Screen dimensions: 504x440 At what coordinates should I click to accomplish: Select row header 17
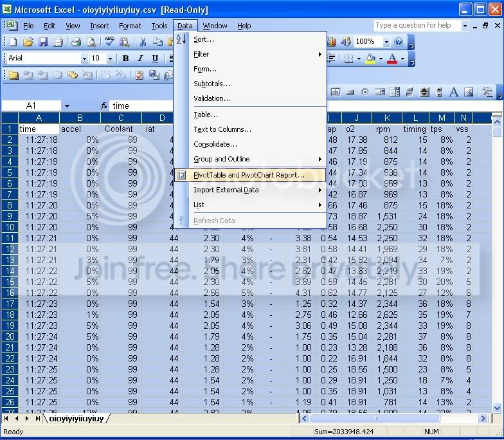(x=10, y=304)
